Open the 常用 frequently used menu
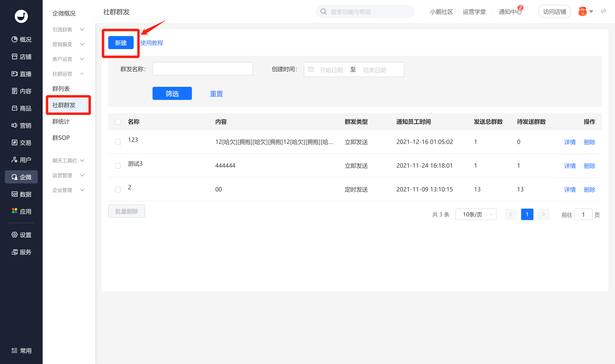The image size is (615, 364). [x=21, y=350]
